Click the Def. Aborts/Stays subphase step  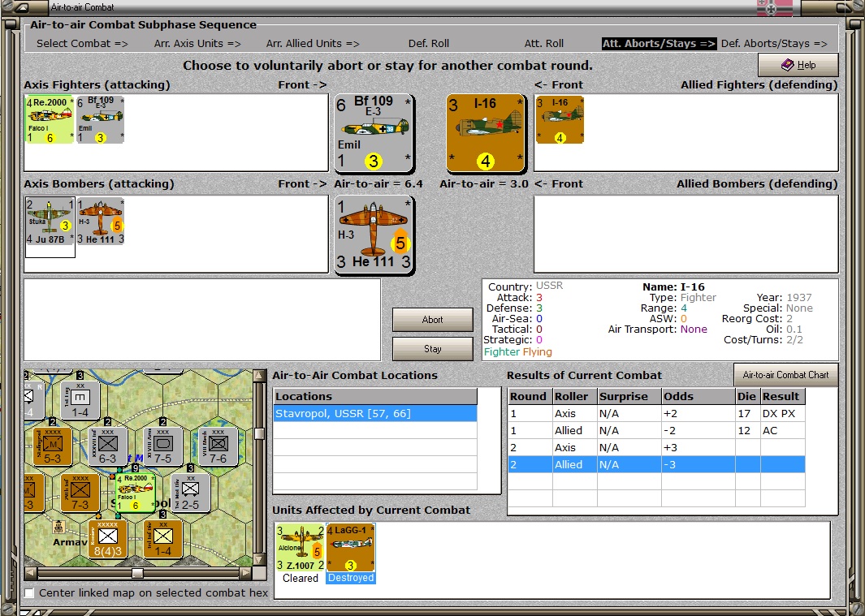[775, 44]
